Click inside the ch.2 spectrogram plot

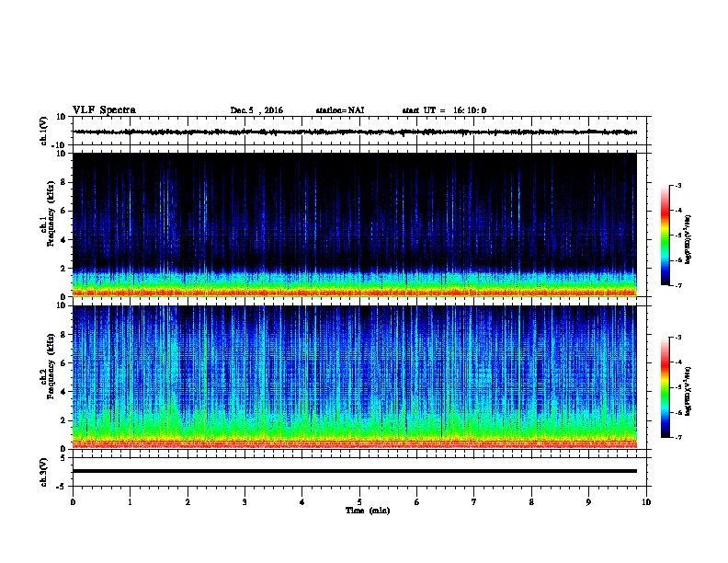pos(354,377)
